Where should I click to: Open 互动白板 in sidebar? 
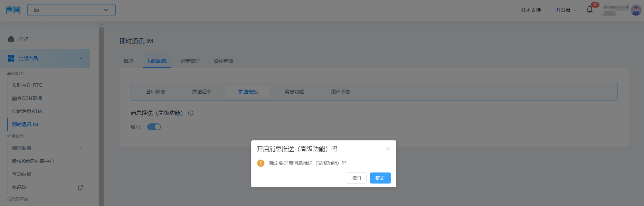click(x=22, y=174)
